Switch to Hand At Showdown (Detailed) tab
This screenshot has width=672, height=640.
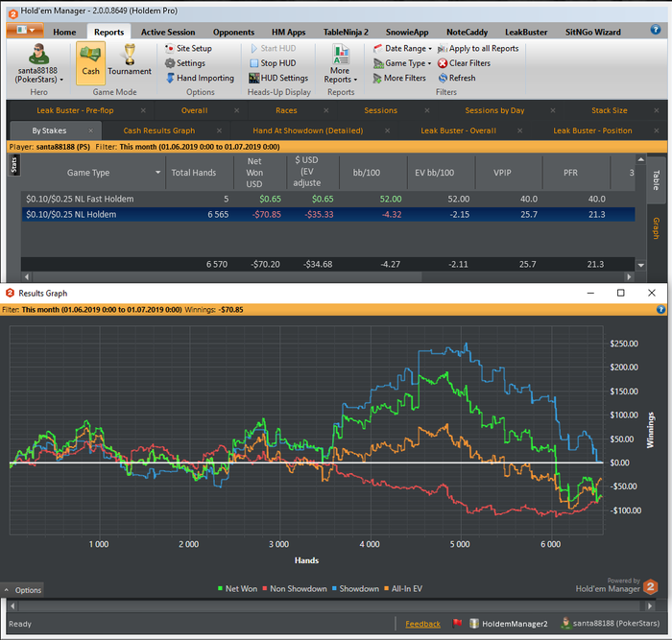pyautogui.click(x=308, y=130)
